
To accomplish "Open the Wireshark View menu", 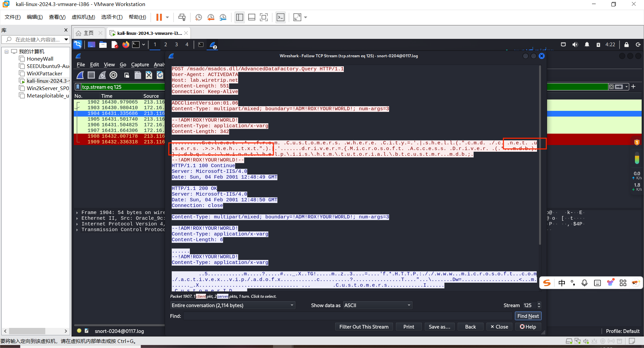I will point(109,65).
